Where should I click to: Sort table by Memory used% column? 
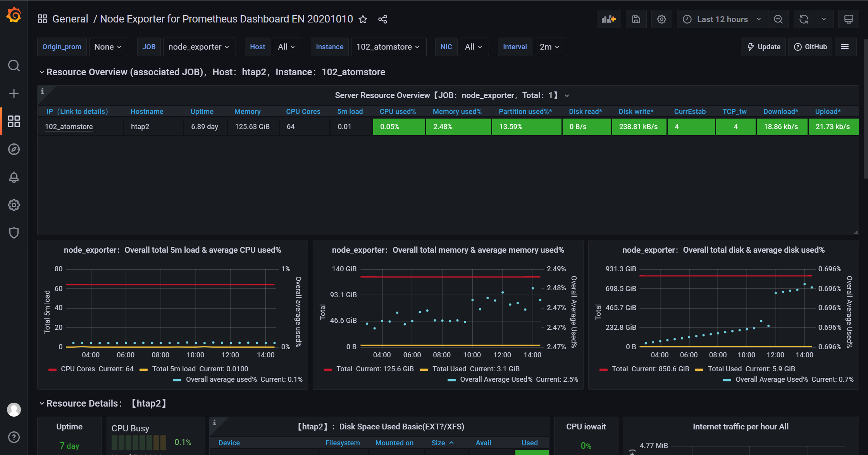(457, 112)
